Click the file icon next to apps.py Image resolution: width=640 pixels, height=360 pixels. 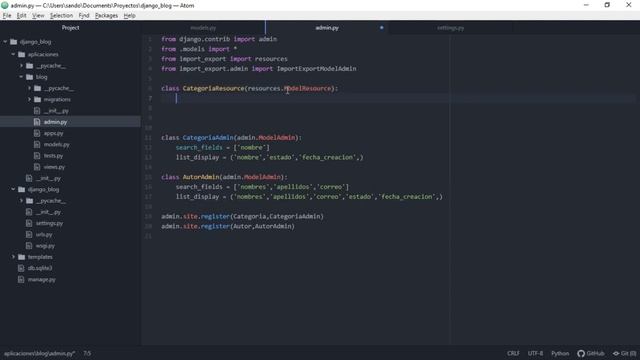(x=37, y=133)
